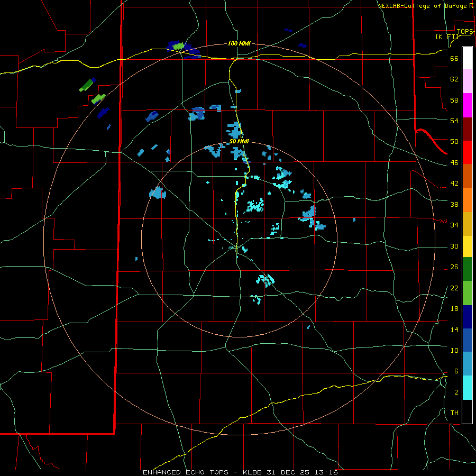Click the magenta 58 kft legend swatch

coord(467,105)
